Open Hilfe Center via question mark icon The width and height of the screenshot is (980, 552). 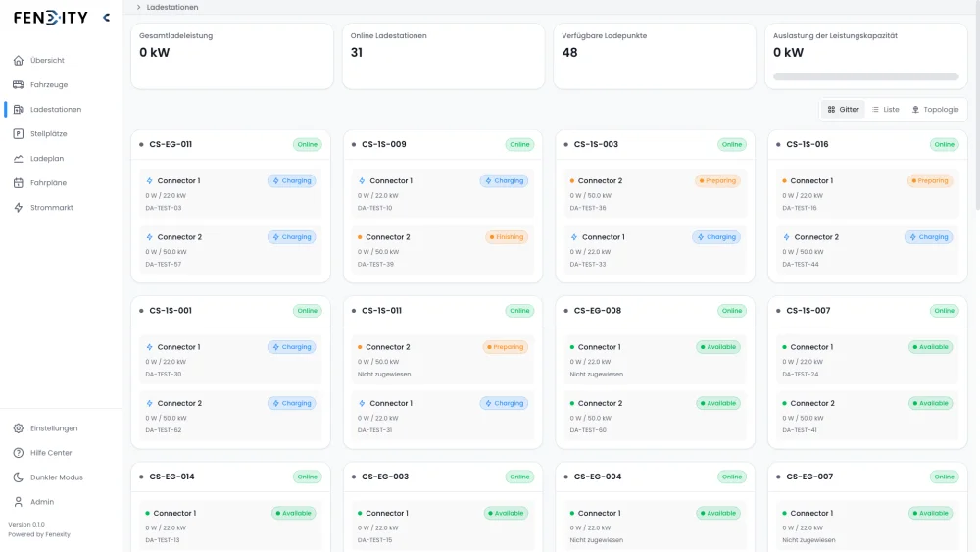tap(19, 453)
